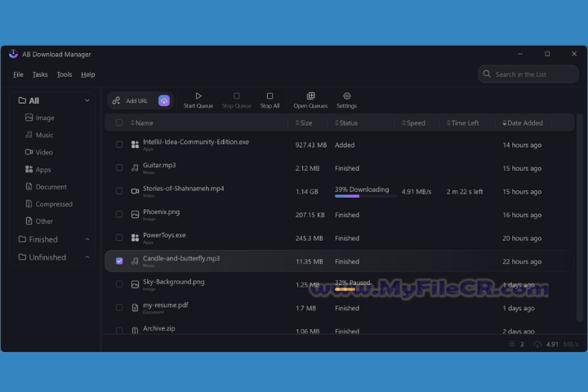Select the Finished folder in sidebar
This screenshot has width=588, height=392.
pyautogui.click(x=43, y=239)
